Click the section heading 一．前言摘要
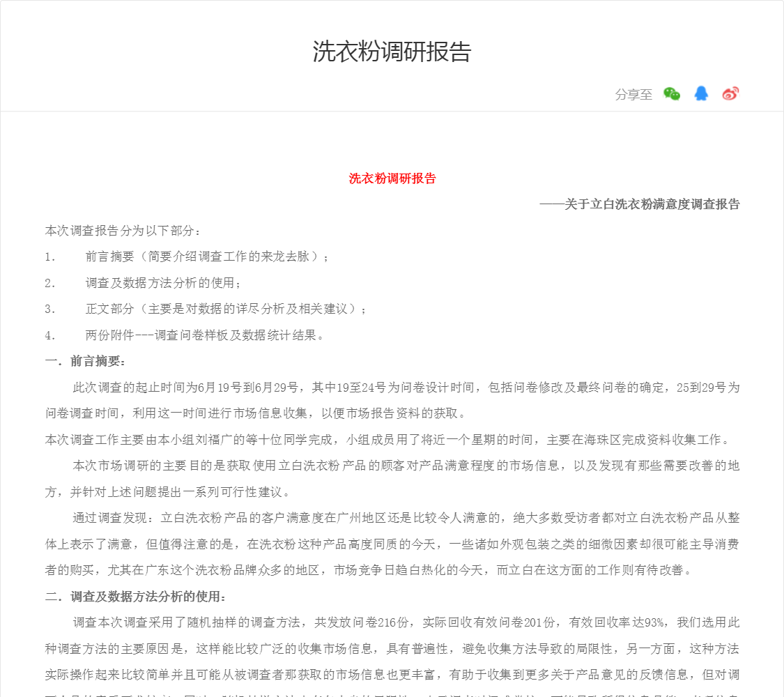Screen dimensions: 784x697 [x=85, y=361]
